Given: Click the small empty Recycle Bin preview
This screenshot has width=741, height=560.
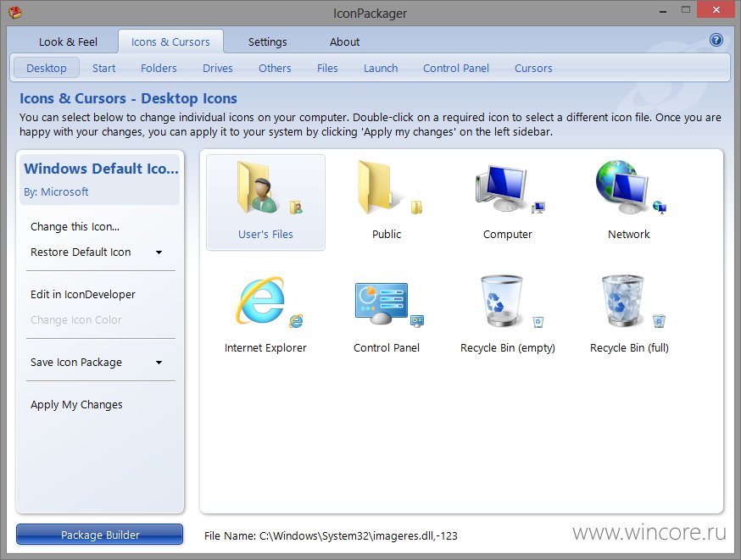Looking at the screenshot, I should coord(538,322).
